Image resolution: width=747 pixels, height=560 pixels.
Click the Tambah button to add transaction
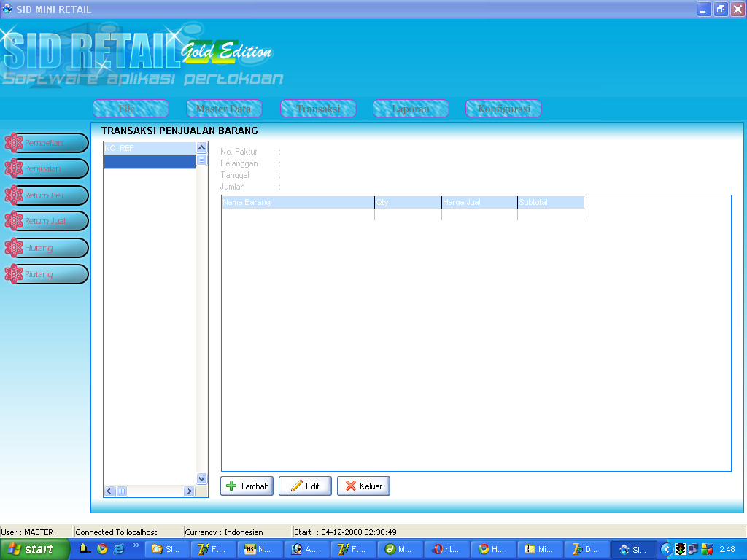[x=247, y=486]
